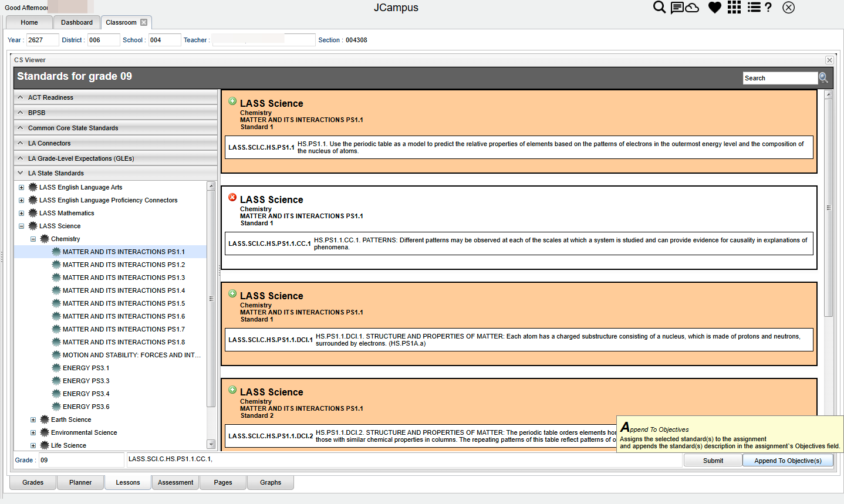Select ENERGY PS3.1 in the tree
Screen dimensions: 844x504
click(86, 368)
